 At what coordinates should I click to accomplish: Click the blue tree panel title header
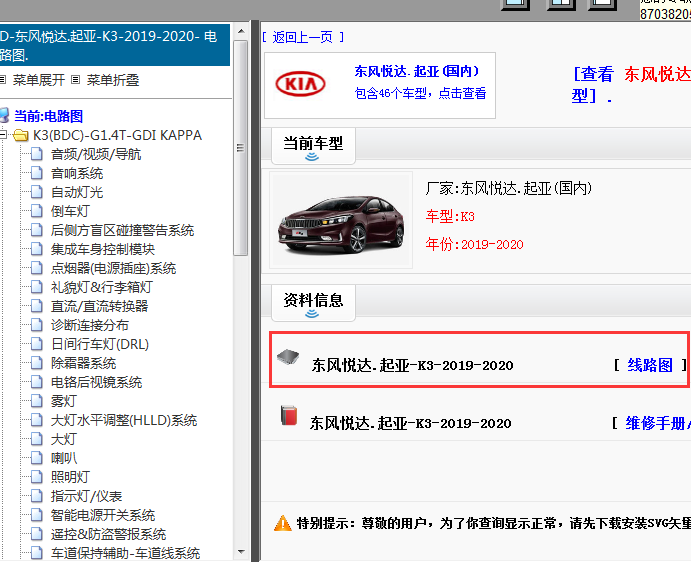pos(115,45)
